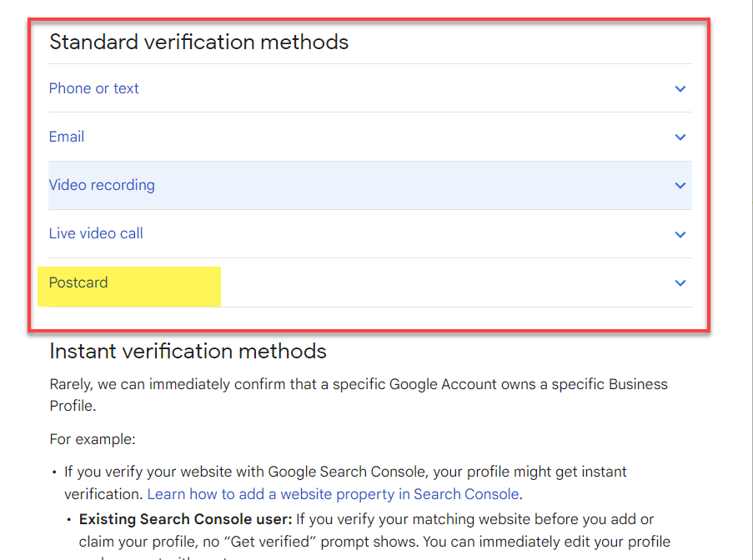
Task: Click the Instant verification methods heading
Action: pos(188,351)
